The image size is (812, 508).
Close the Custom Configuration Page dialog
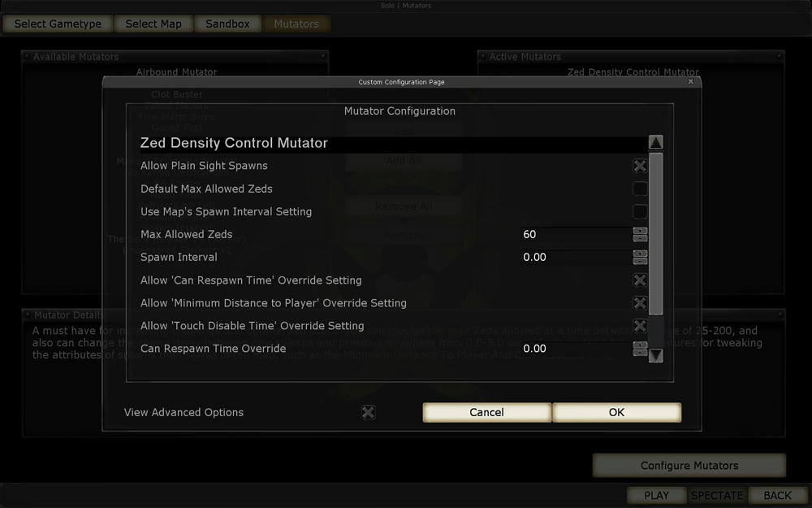click(x=690, y=81)
